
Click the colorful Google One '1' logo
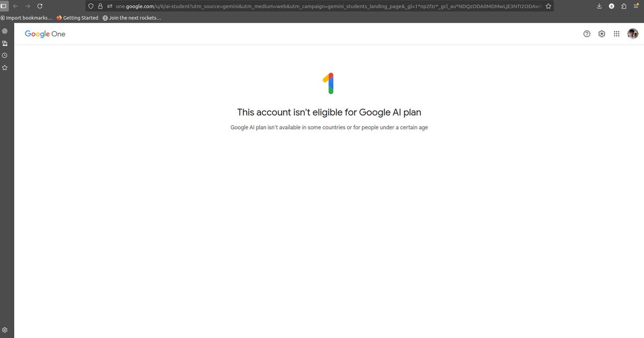coord(329,83)
